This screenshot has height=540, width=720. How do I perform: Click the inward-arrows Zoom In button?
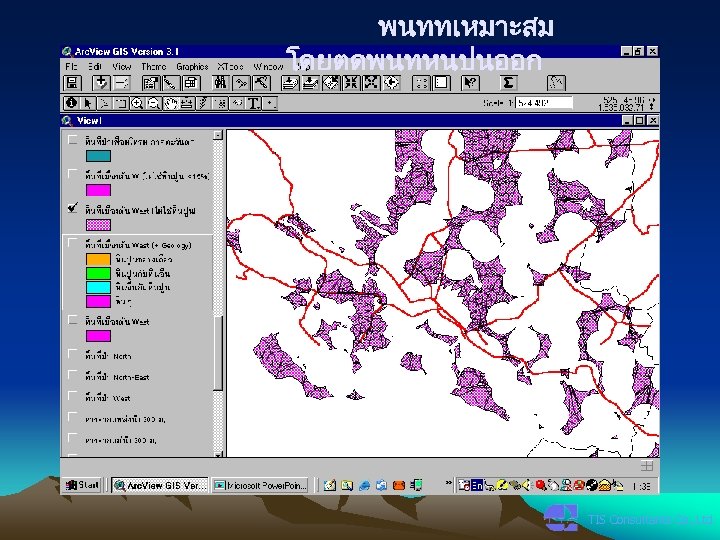(x=351, y=83)
